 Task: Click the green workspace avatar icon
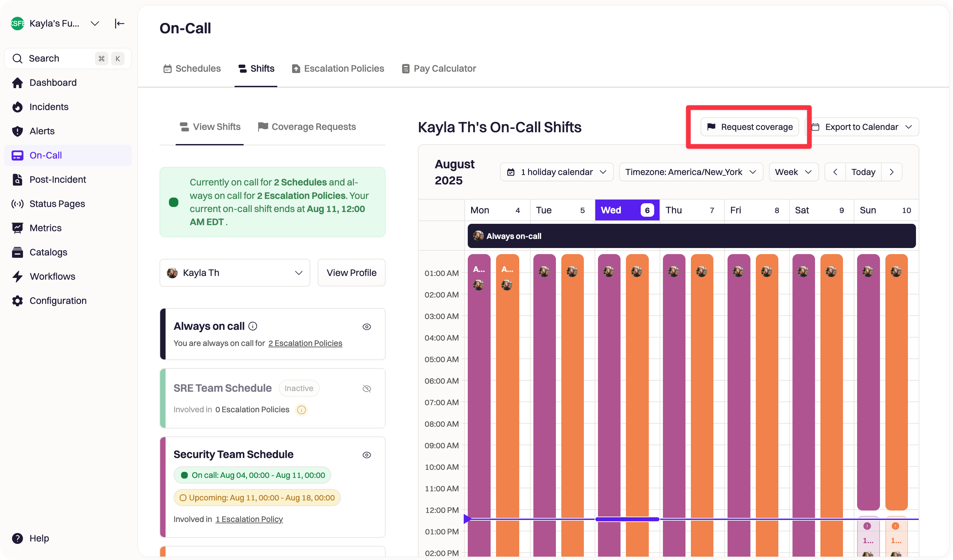pos(17,24)
